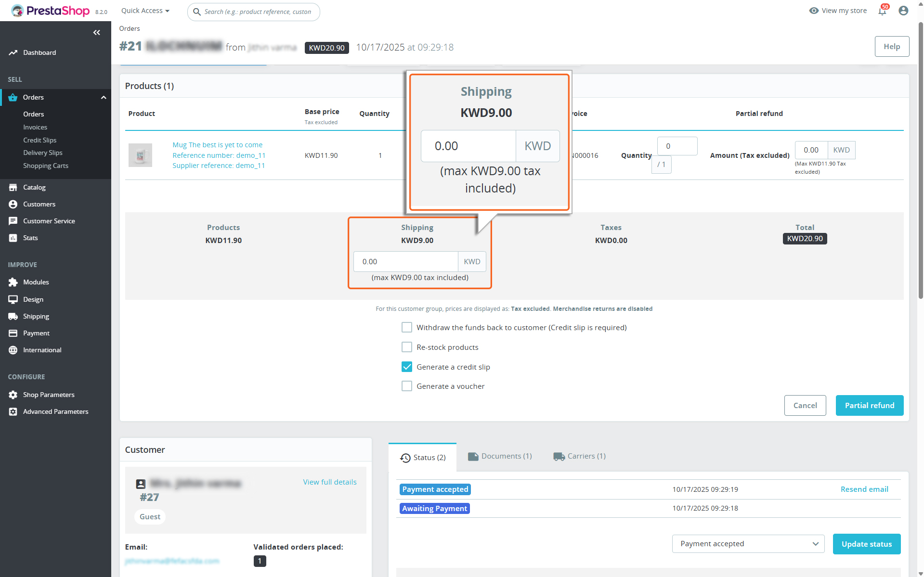Collapse the Orders menu chevron
Image resolution: width=924 pixels, height=577 pixels.
pos(104,97)
